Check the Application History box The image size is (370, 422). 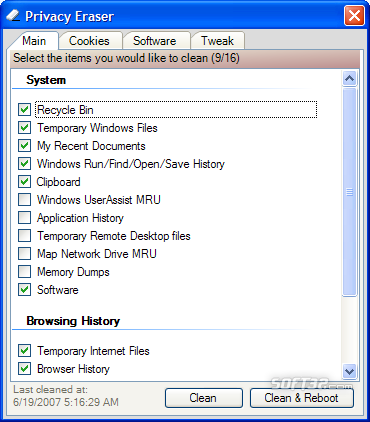point(24,218)
